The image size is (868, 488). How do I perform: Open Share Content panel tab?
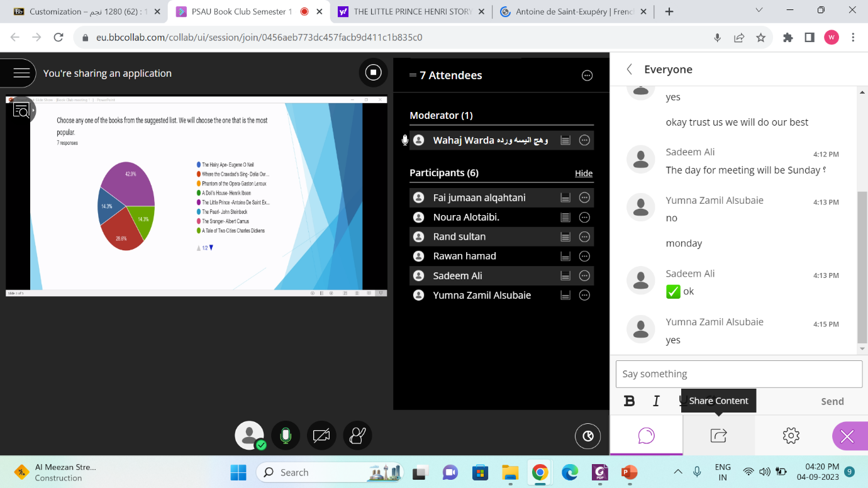tap(718, 436)
